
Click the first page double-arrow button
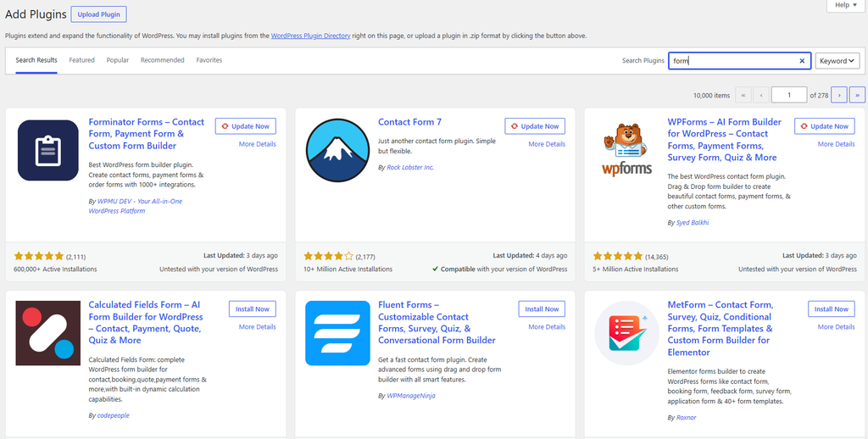[x=743, y=95]
